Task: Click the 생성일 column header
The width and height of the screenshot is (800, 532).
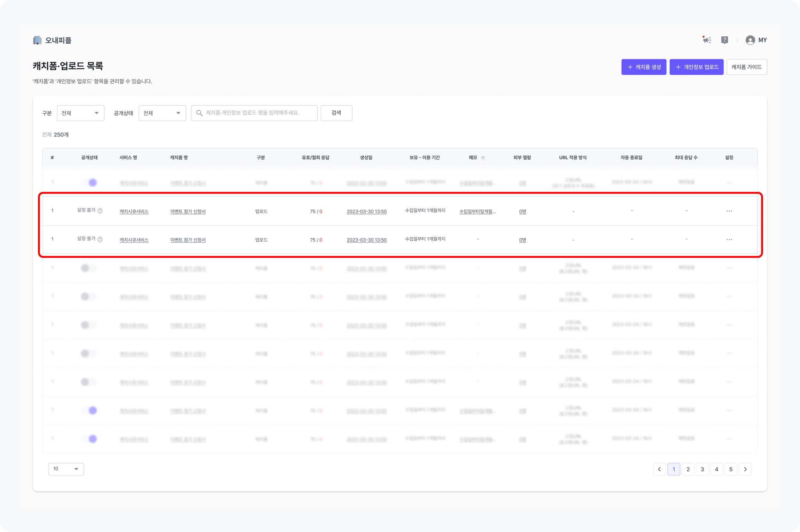Action: tap(366, 158)
